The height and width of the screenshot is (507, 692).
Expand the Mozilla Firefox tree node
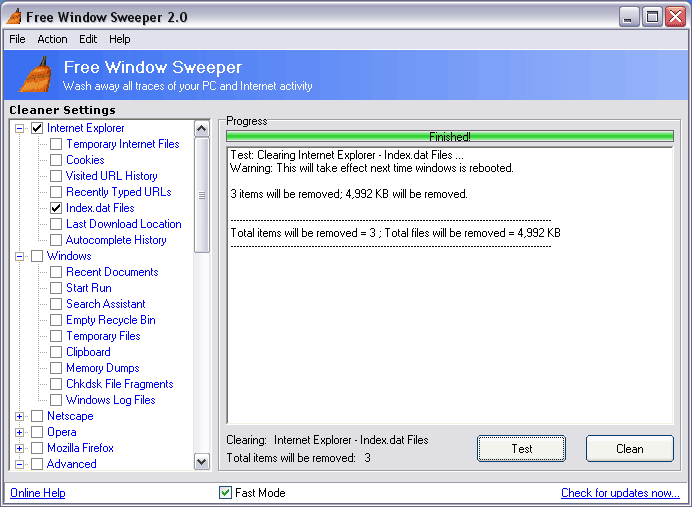click(19, 448)
